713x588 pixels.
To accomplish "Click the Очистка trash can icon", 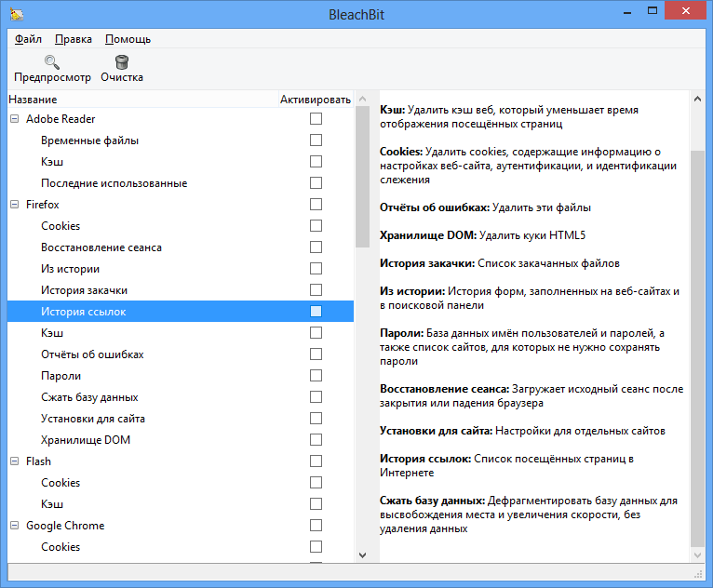I will tap(122, 61).
